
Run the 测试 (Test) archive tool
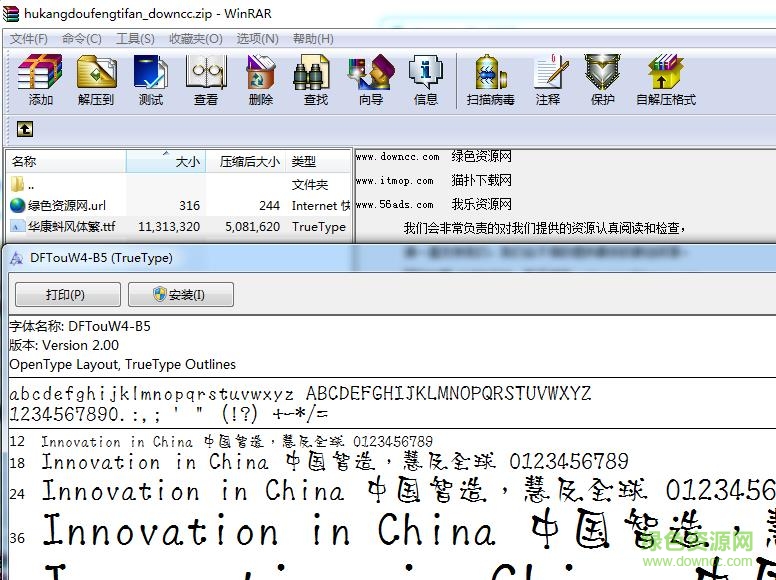151,80
